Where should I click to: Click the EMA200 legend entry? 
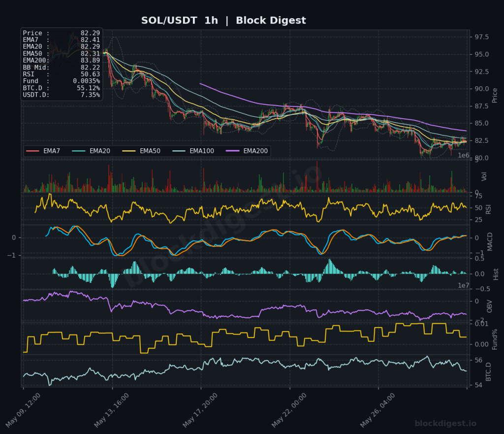[247, 151]
